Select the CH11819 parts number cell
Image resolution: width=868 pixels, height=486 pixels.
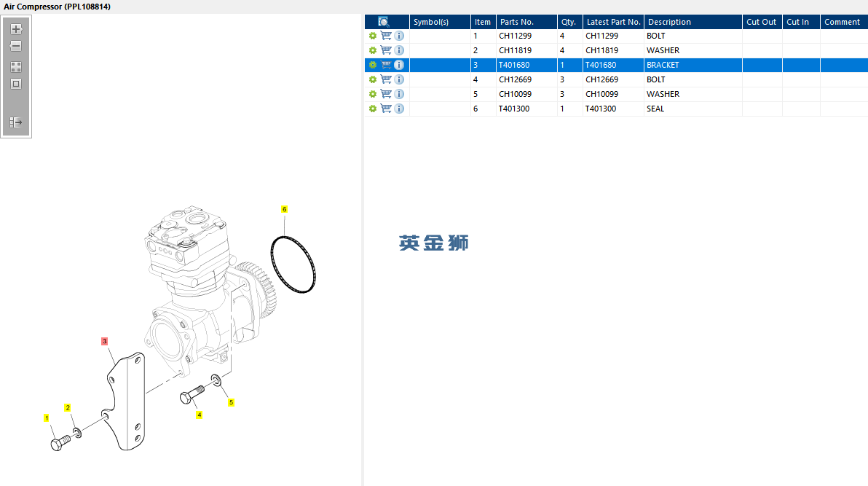pyautogui.click(x=526, y=50)
